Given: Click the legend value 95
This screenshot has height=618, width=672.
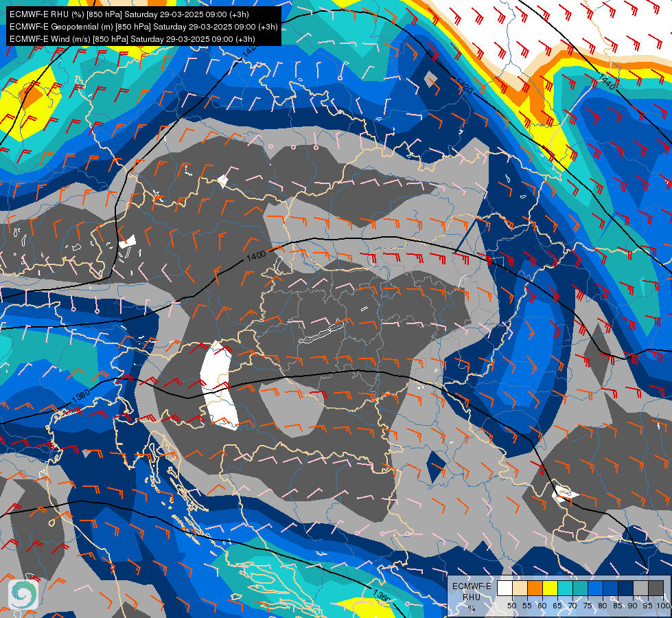Looking at the screenshot, I should 647,606.
